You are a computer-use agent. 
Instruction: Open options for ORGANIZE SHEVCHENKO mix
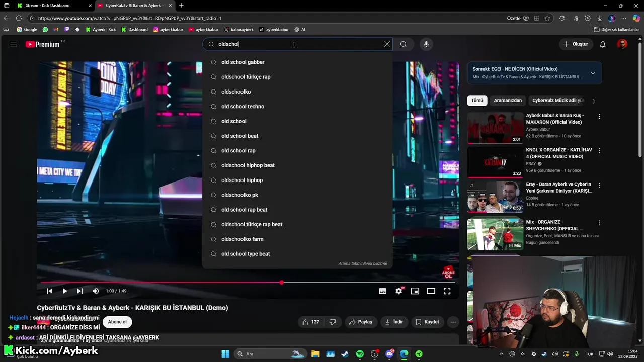tap(599, 223)
